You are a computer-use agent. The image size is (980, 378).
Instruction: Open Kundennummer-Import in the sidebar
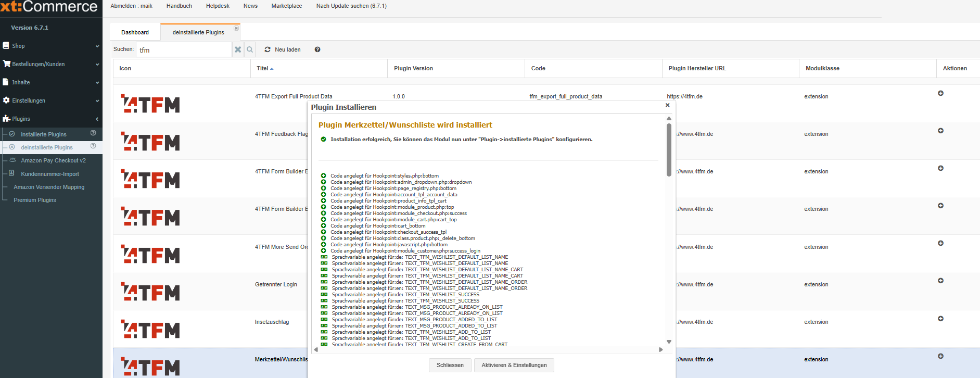click(x=50, y=174)
